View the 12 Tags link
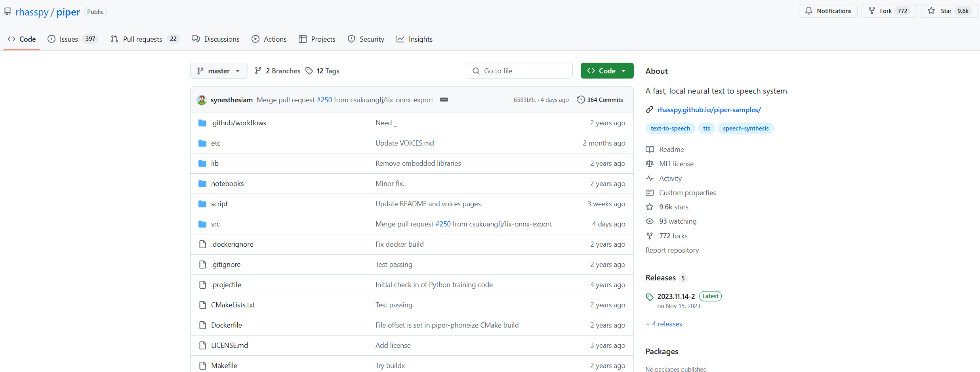 tap(322, 71)
